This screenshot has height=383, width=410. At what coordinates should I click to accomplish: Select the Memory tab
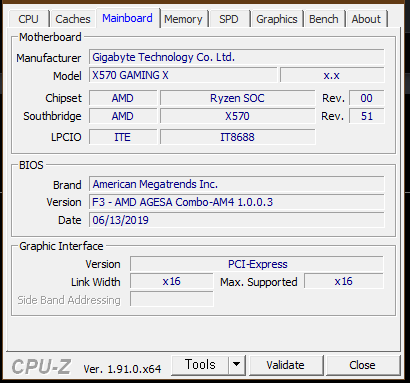(183, 19)
